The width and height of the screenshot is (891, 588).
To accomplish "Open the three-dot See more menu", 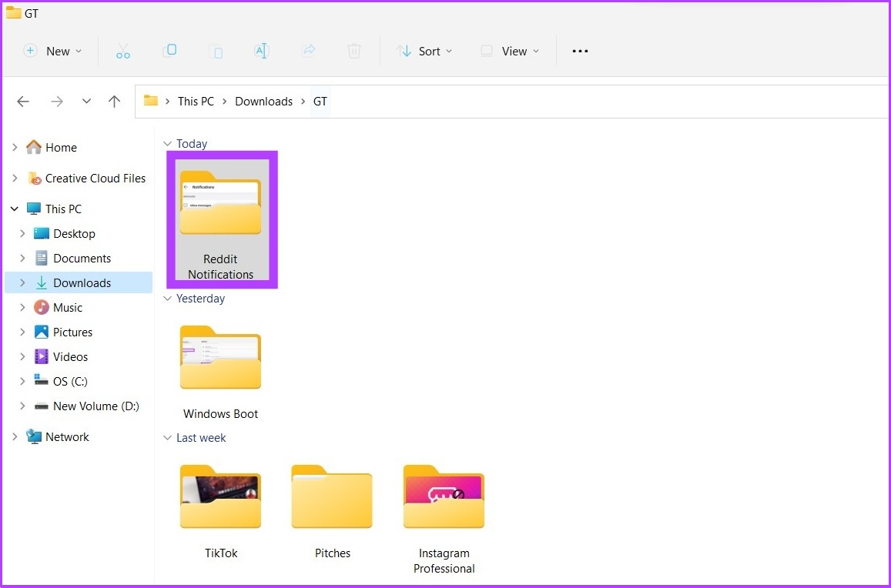I will [x=580, y=51].
